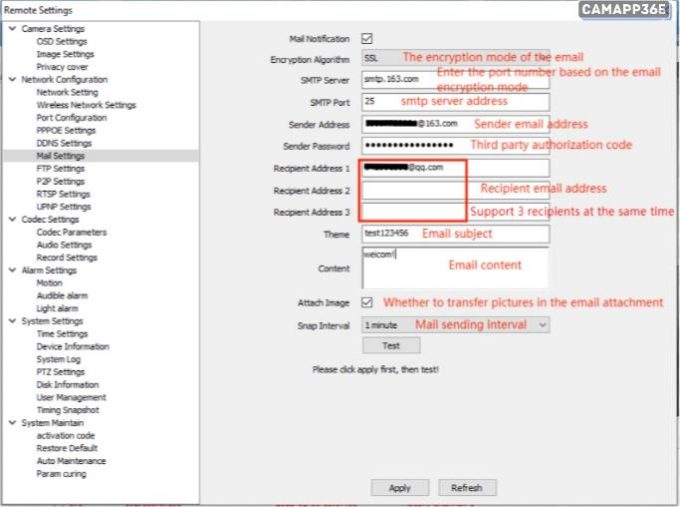Enable the Mail Notification checkbox
Viewport: 680px width, 507px height.
[367, 39]
